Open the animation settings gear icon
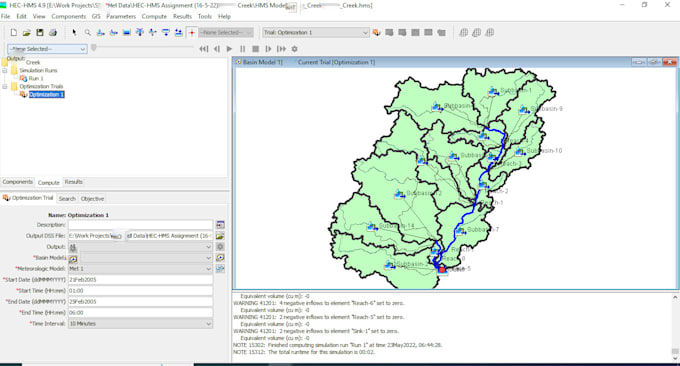Image resolution: width=680 pixels, height=366 pixels. tap(294, 49)
